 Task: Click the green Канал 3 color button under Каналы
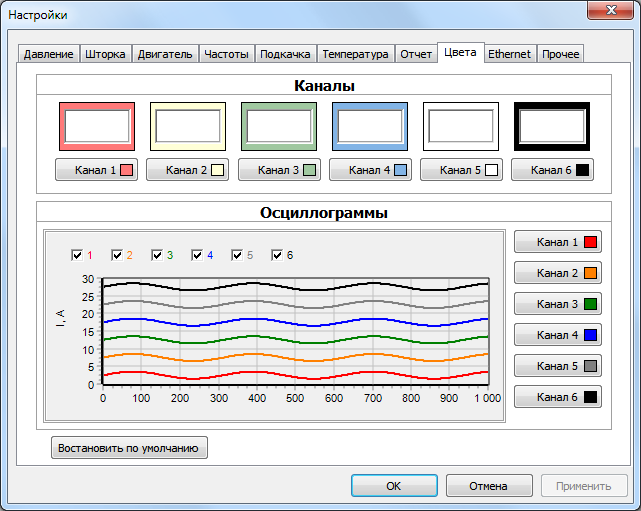(279, 170)
